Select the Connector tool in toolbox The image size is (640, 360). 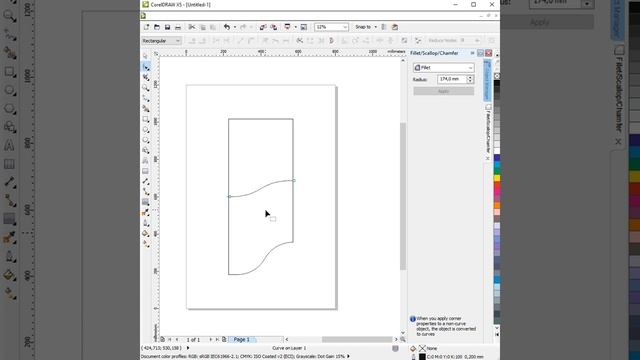[x=146, y=192]
